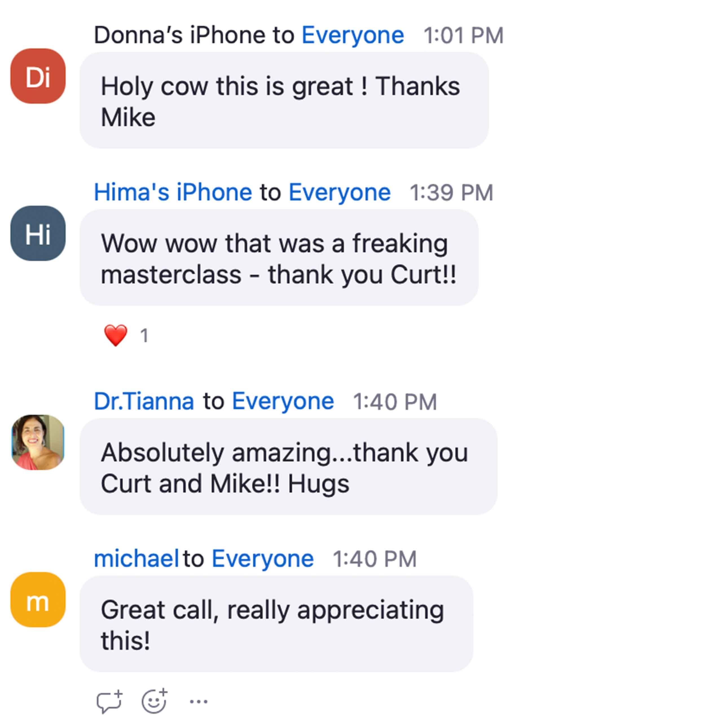Select the 'freaking masterclass' message bubble
Image resolution: width=728 pixels, height=728 pixels.
point(279,258)
